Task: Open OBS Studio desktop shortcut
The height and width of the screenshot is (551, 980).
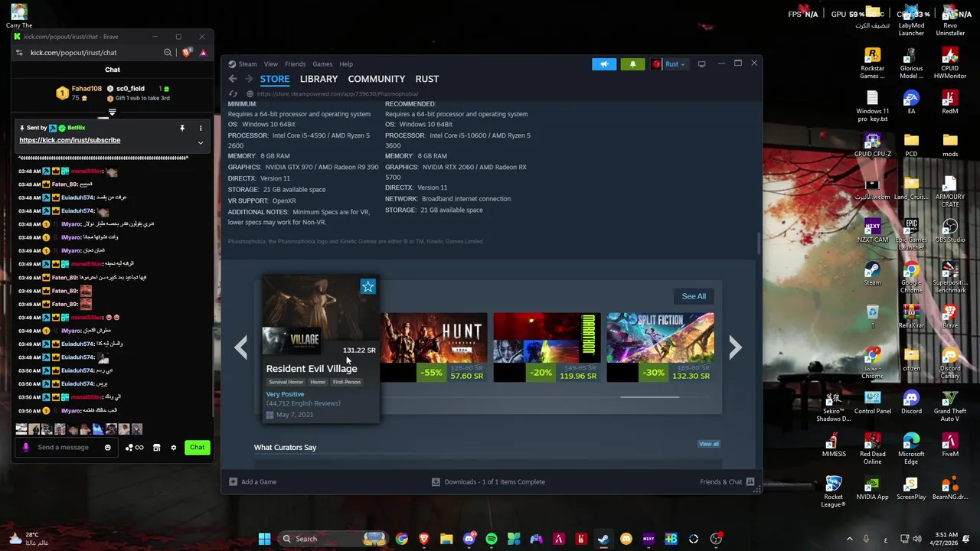Action: pos(950,232)
